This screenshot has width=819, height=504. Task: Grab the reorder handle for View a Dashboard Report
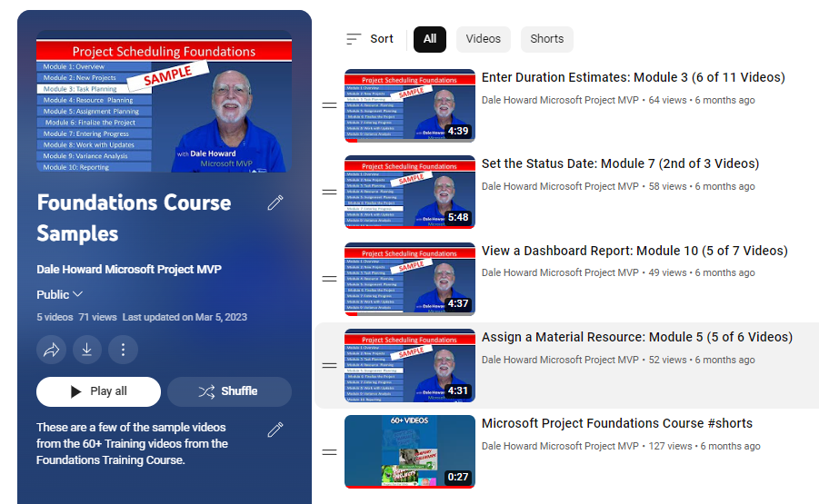[x=329, y=279]
